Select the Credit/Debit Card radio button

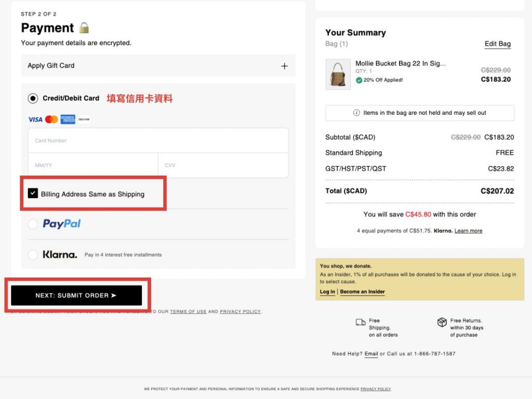click(x=33, y=98)
